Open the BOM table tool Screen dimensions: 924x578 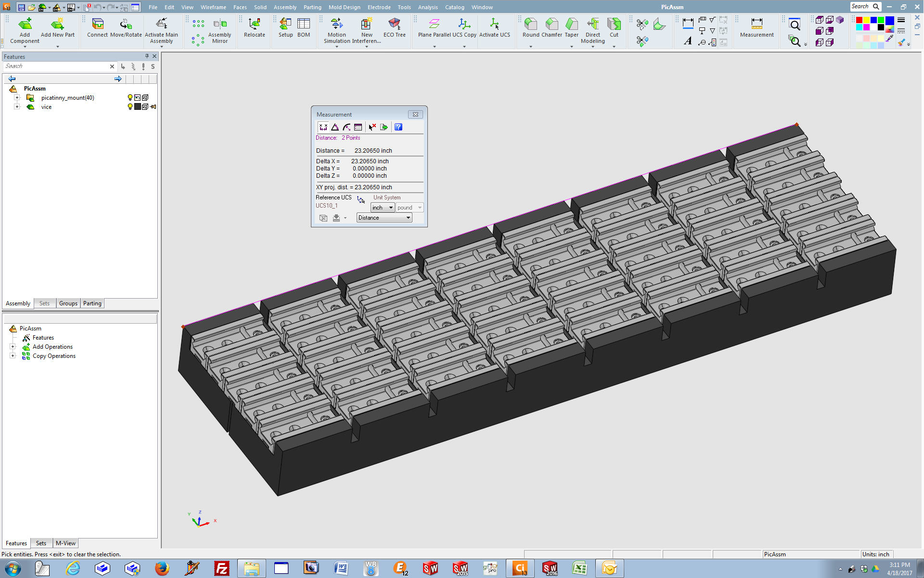[304, 24]
